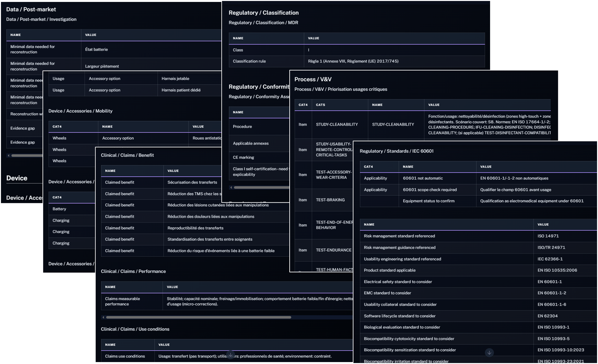Select 'Data / Post-market' section title
The width and height of the screenshot is (598, 364).
(x=31, y=9)
